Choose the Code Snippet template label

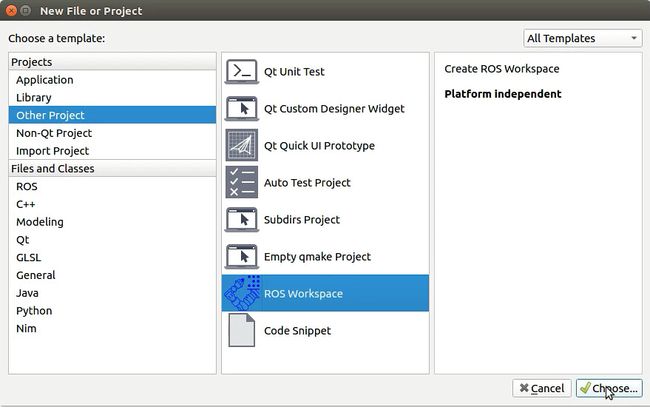pos(297,331)
